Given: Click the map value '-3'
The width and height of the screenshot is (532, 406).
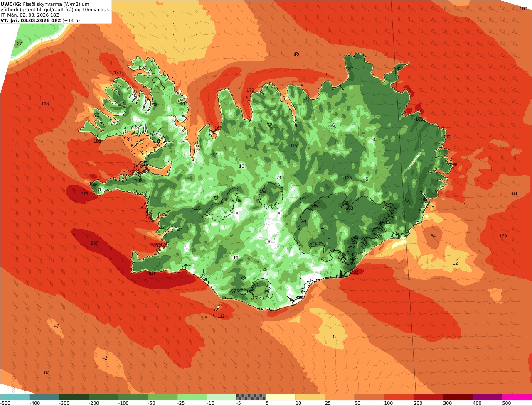Looking at the screenshot, I should (279, 178).
